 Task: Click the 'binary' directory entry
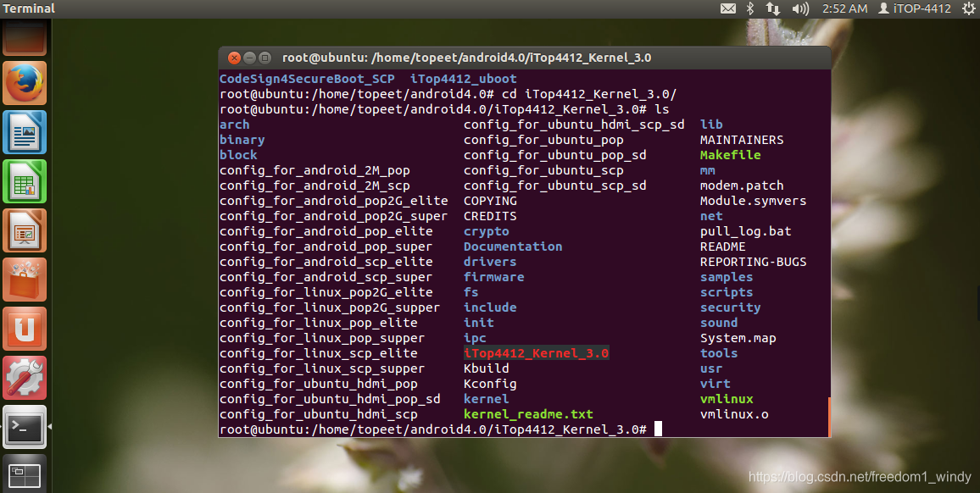pos(242,140)
